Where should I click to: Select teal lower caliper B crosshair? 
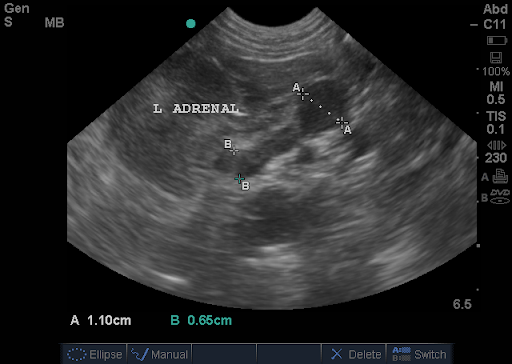239,179
